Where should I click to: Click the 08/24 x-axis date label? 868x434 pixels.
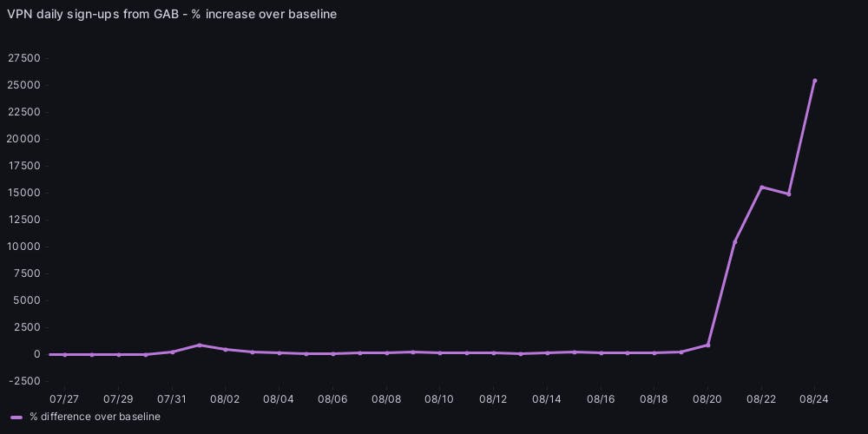(x=814, y=399)
